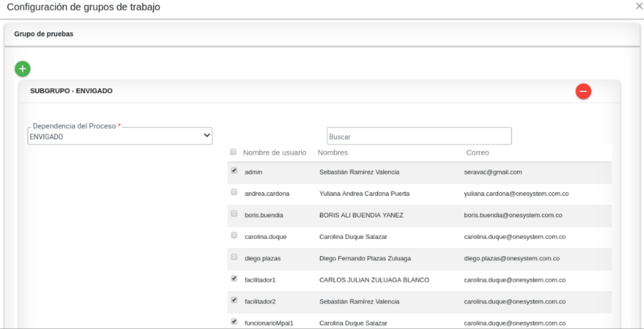Click the green add subgroup plus icon
644x329 pixels.
coord(22,69)
